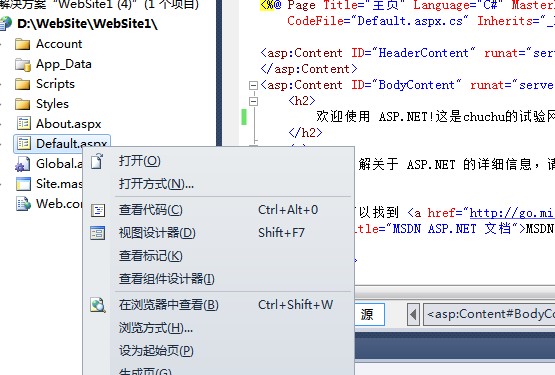Click the App_Data folder icon
Screen dimensions: 555x375
coord(23,64)
